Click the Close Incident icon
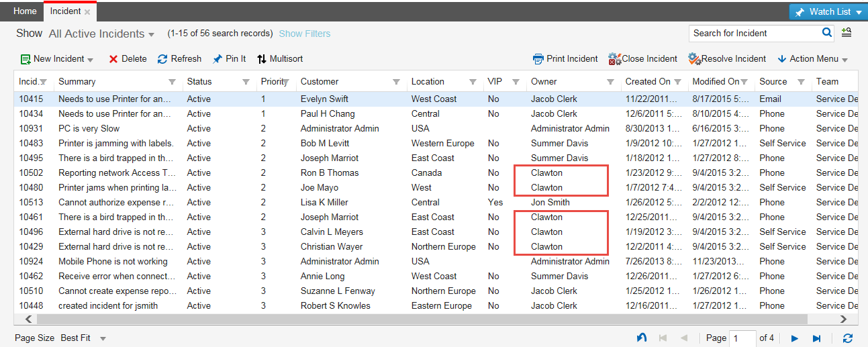 [614, 59]
